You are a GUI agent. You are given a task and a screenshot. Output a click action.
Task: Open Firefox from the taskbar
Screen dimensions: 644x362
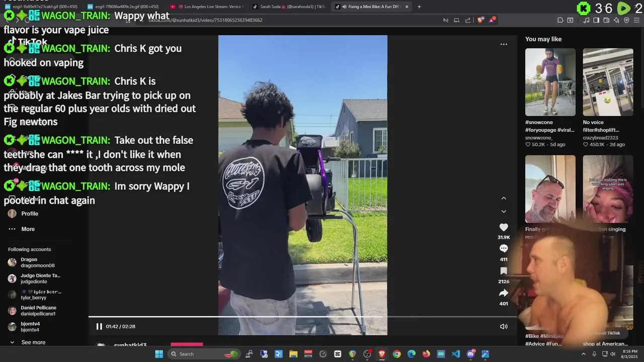pos(426,354)
